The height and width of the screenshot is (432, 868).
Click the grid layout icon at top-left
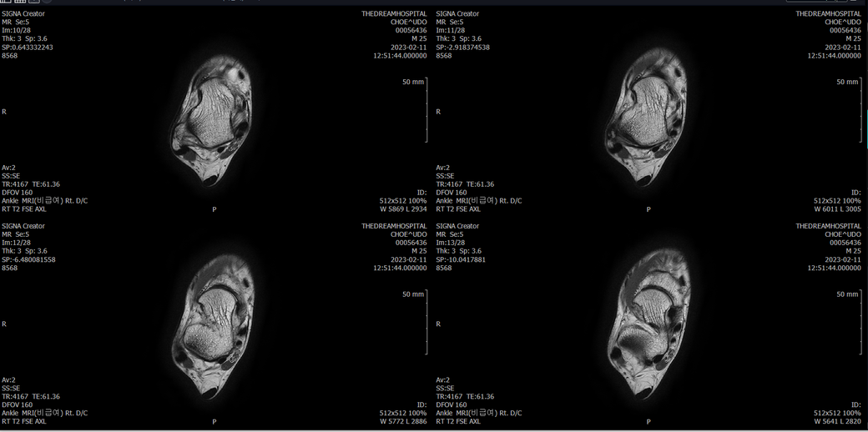[x=20, y=1]
